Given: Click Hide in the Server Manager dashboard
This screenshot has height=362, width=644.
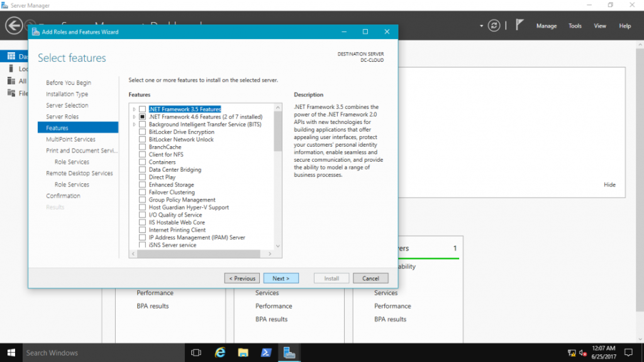Looking at the screenshot, I should [609, 184].
